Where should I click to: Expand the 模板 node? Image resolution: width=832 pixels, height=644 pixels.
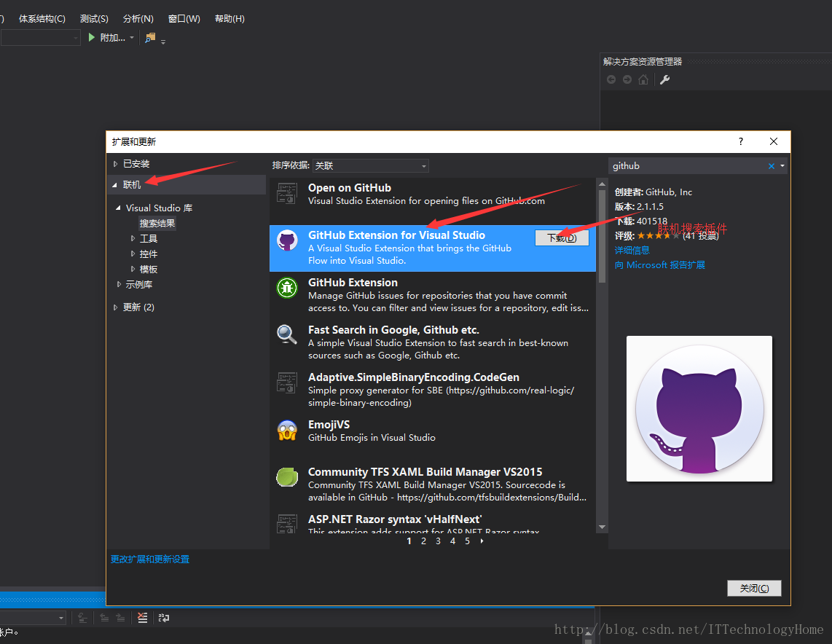click(133, 269)
